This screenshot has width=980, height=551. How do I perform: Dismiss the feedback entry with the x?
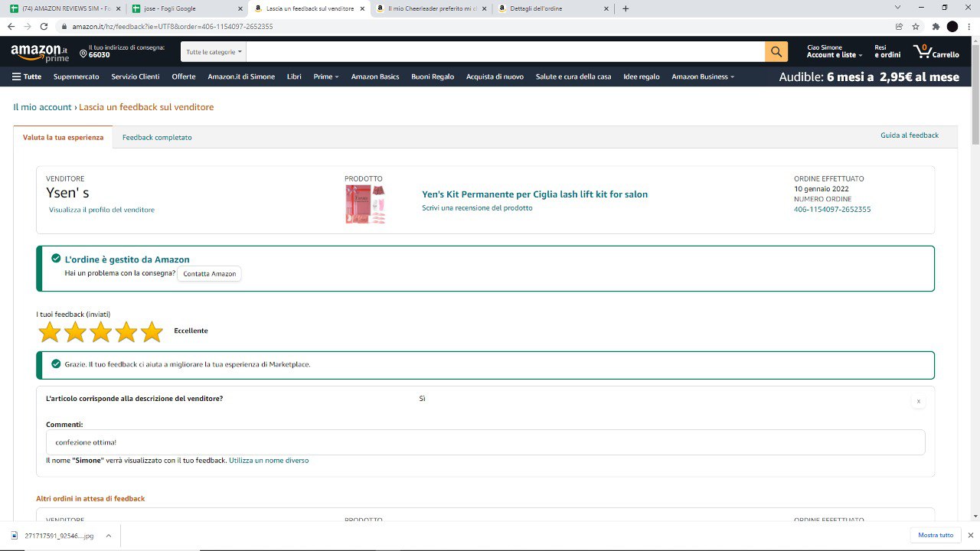pos(919,401)
